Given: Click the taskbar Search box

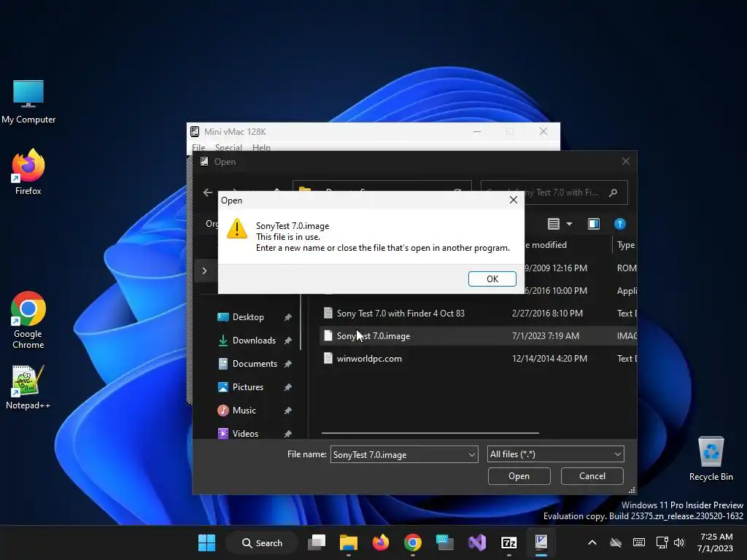Looking at the screenshot, I should pos(263,542).
